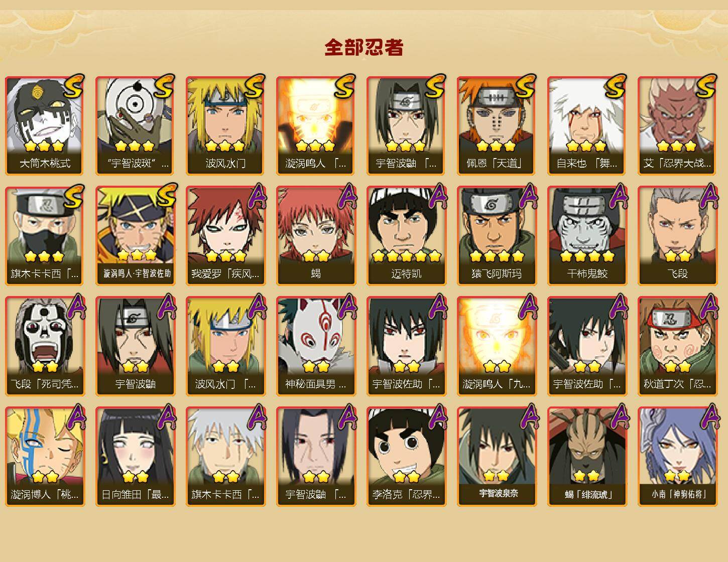
Task: Select the 宇智波泉奈 character card
Action: point(497,457)
